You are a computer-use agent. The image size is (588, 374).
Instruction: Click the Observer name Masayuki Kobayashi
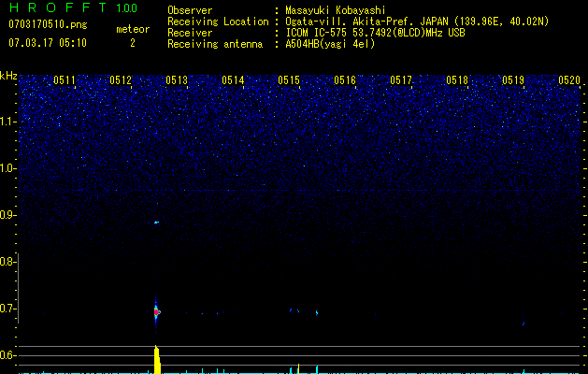[x=336, y=10]
